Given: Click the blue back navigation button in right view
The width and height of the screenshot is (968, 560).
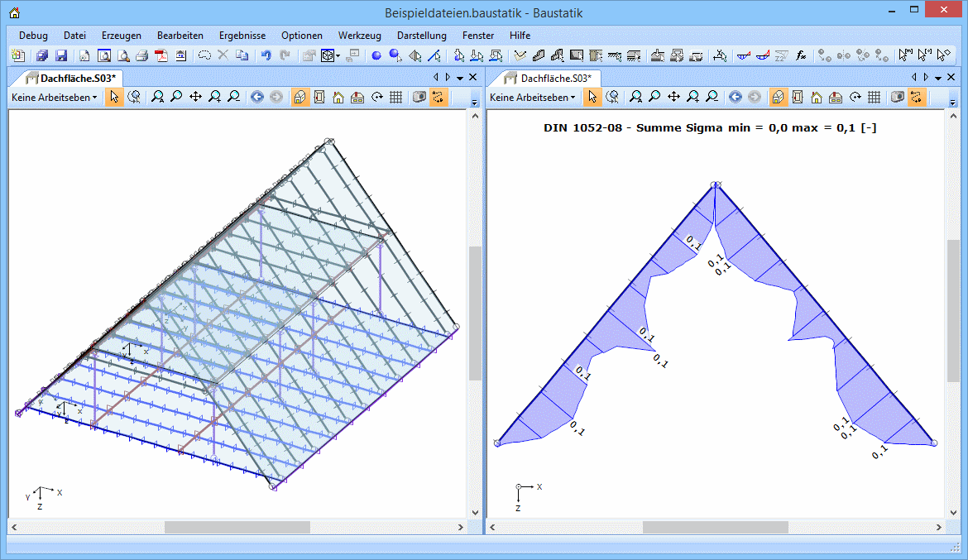Looking at the screenshot, I should 735,97.
